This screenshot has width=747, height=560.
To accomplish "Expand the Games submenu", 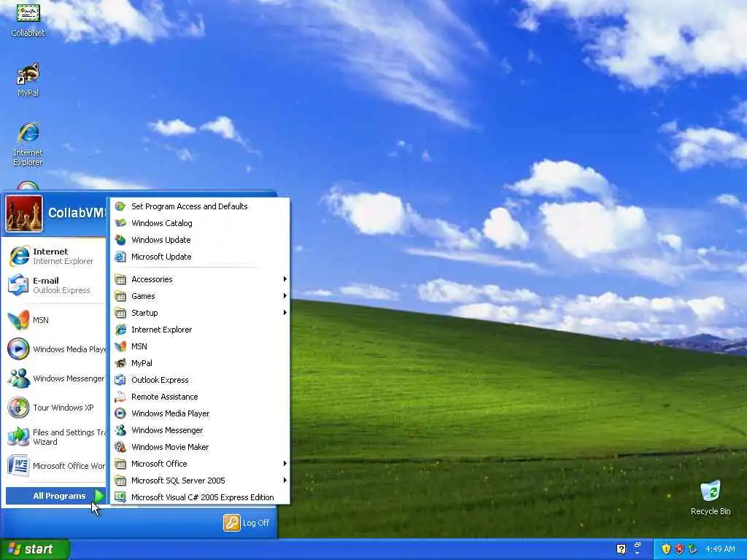I will pyautogui.click(x=200, y=296).
